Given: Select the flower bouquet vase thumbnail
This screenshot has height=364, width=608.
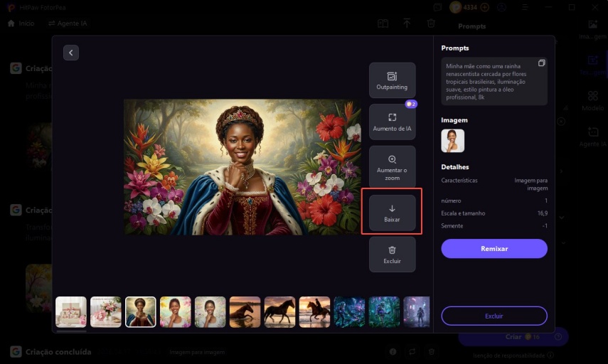Looking at the screenshot, I should point(106,311).
